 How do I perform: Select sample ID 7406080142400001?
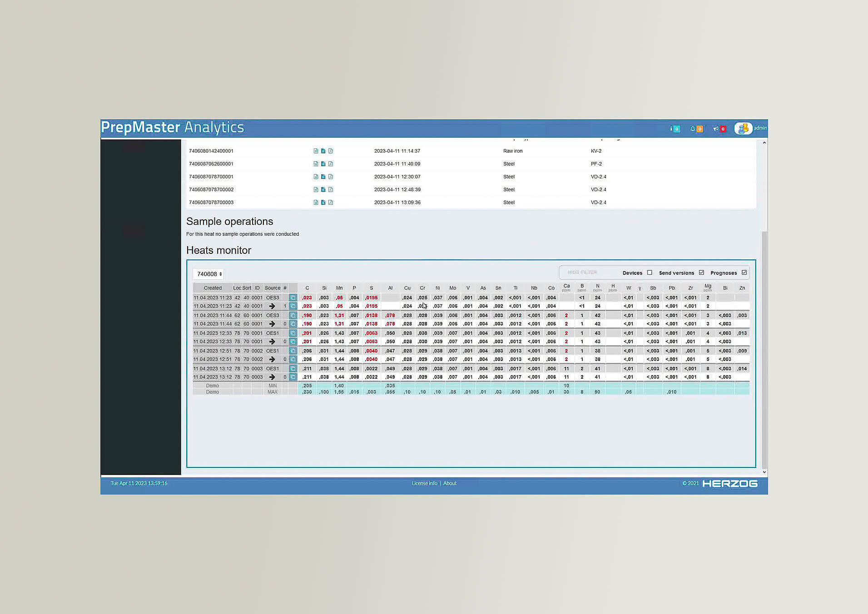(x=211, y=151)
